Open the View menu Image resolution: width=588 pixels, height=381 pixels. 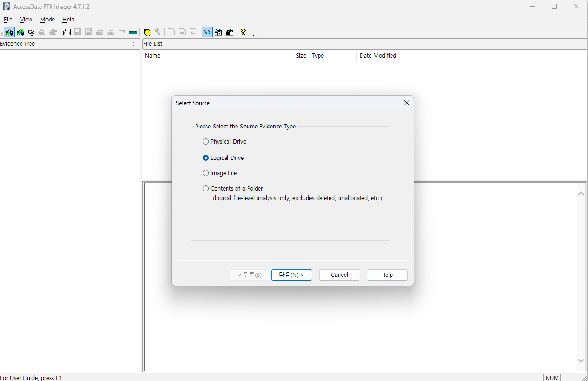point(26,20)
